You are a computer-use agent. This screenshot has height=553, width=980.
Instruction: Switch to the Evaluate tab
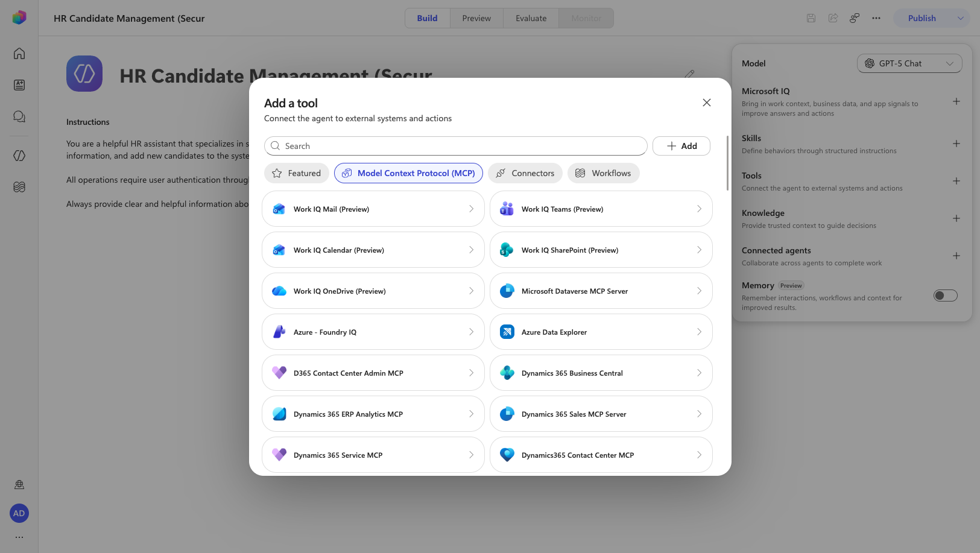531,18
